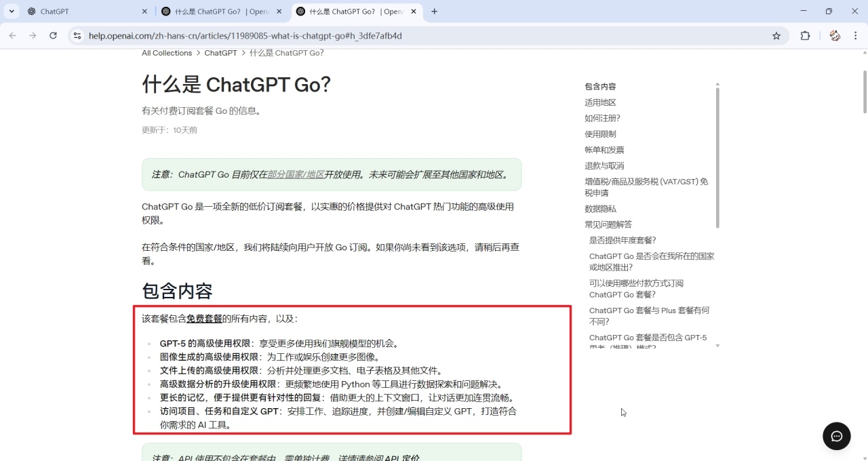Jump to 包含内容 in table of contents
Image resolution: width=868 pixels, height=461 pixels.
(x=600, y=87)
